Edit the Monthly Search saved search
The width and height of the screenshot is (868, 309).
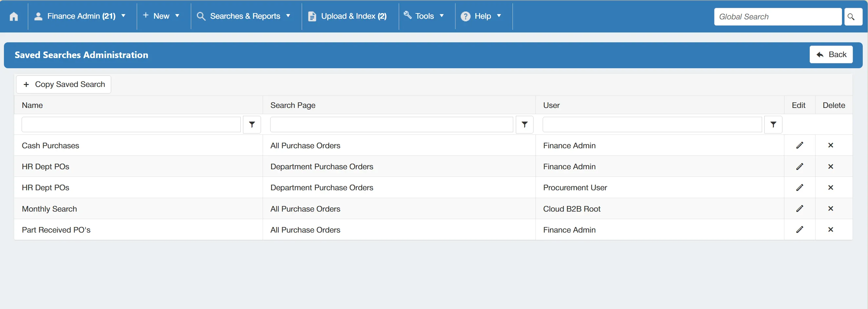(x=799, y=209)
